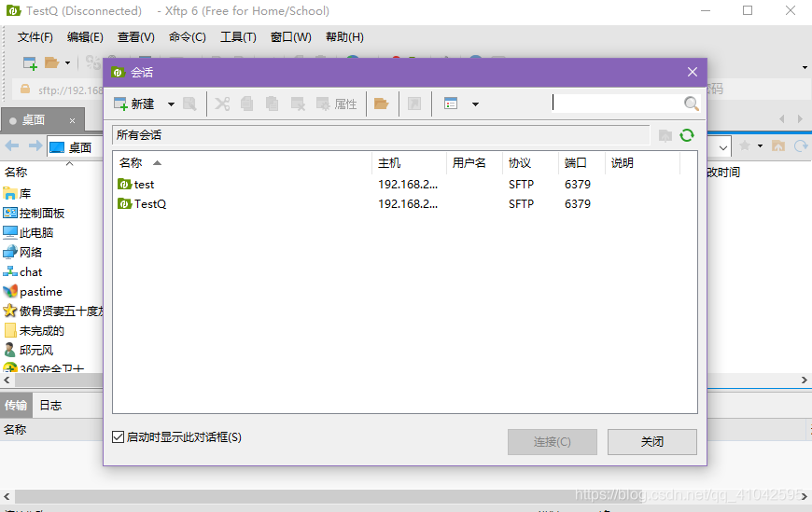Select 网络 in local file list

click(22, 253)
